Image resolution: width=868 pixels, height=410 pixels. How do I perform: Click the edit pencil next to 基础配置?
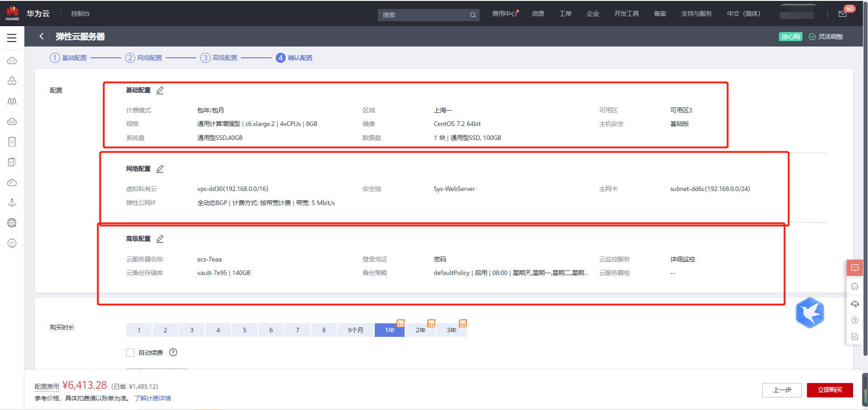coord(160,90)
